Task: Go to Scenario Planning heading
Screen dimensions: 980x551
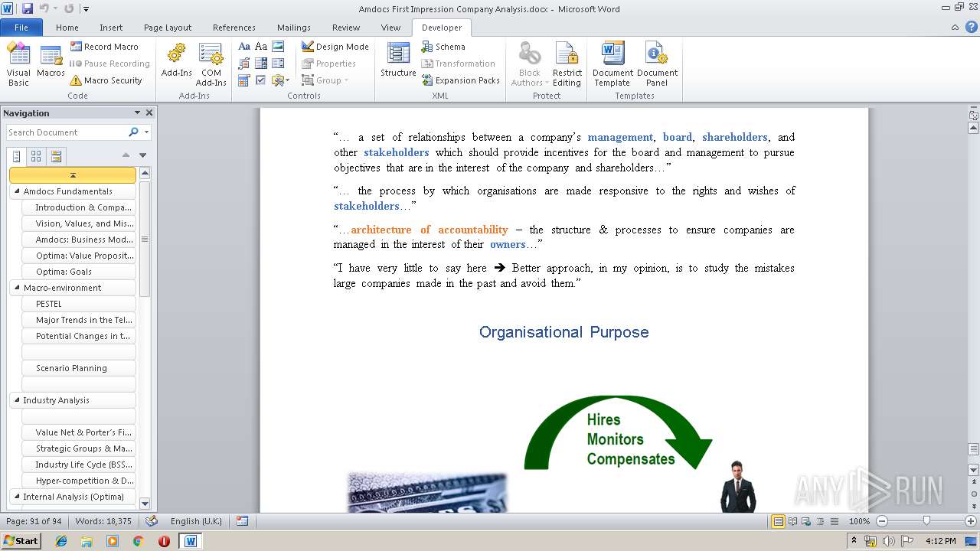Action: pos(79,368)
